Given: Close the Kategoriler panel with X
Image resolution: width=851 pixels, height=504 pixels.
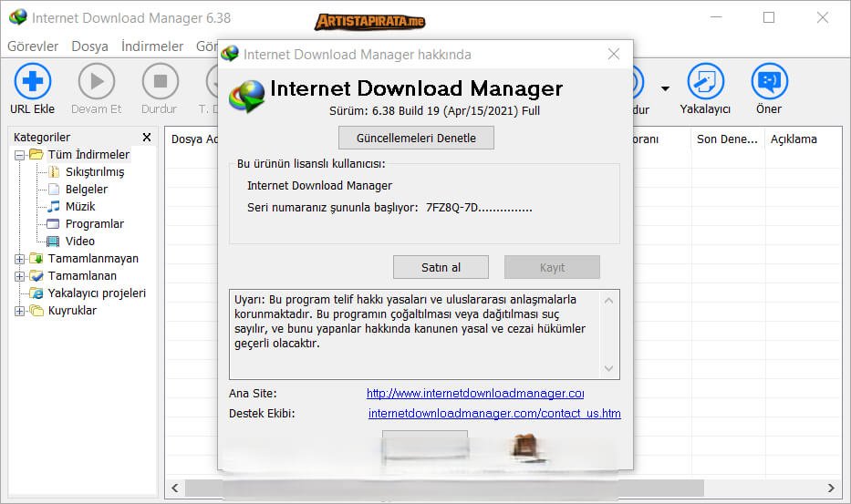Looking at the screenshot, I should tap(147, 138).
